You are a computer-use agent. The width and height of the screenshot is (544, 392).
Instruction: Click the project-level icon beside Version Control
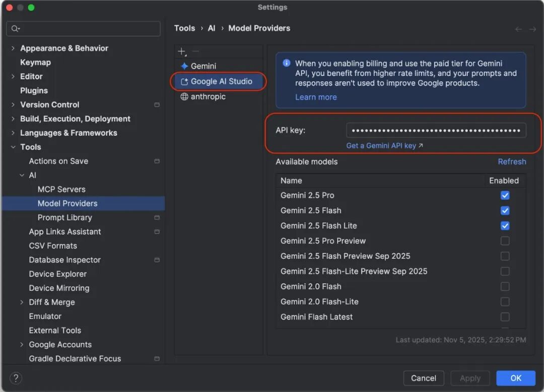[157, 105]
